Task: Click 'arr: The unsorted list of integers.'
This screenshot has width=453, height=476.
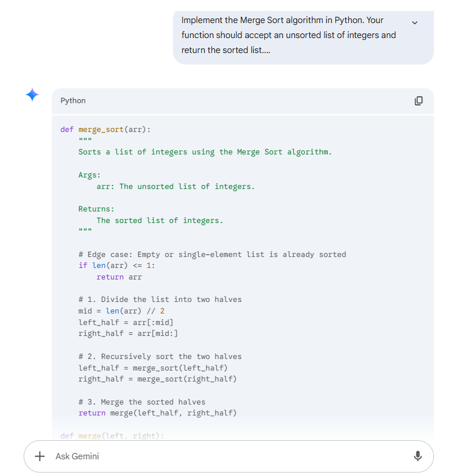Action: click(175, 186)
